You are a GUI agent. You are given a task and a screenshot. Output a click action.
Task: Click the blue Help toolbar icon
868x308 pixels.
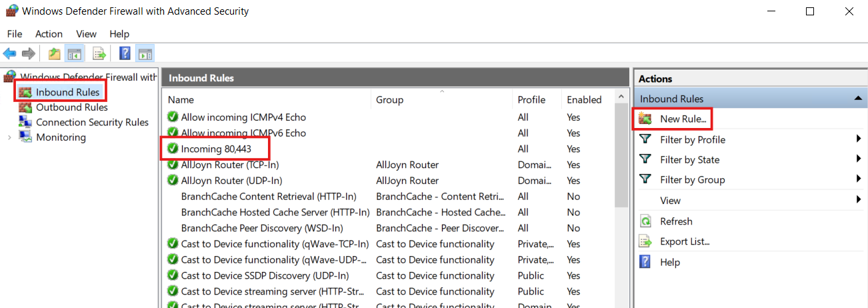[x=125, y=53]
